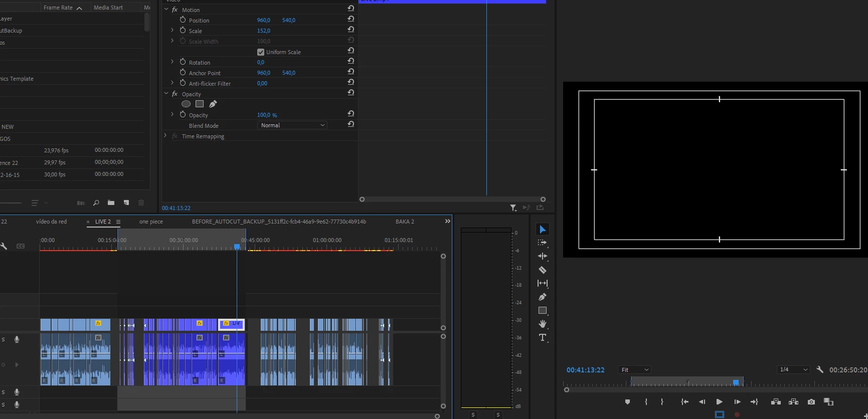The image size is (868, 419).
Task: Pick the free draw bezier mask pen
Action: pos(213,104)
